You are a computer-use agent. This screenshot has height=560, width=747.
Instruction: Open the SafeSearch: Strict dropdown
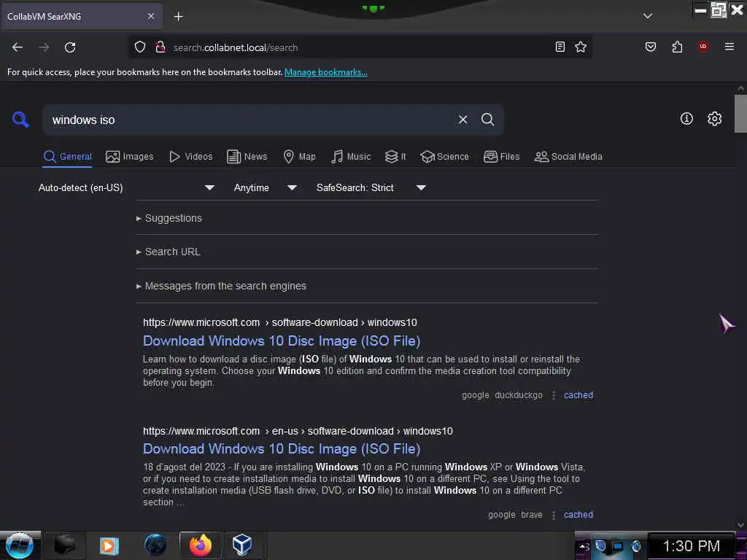tap(371, 187)
